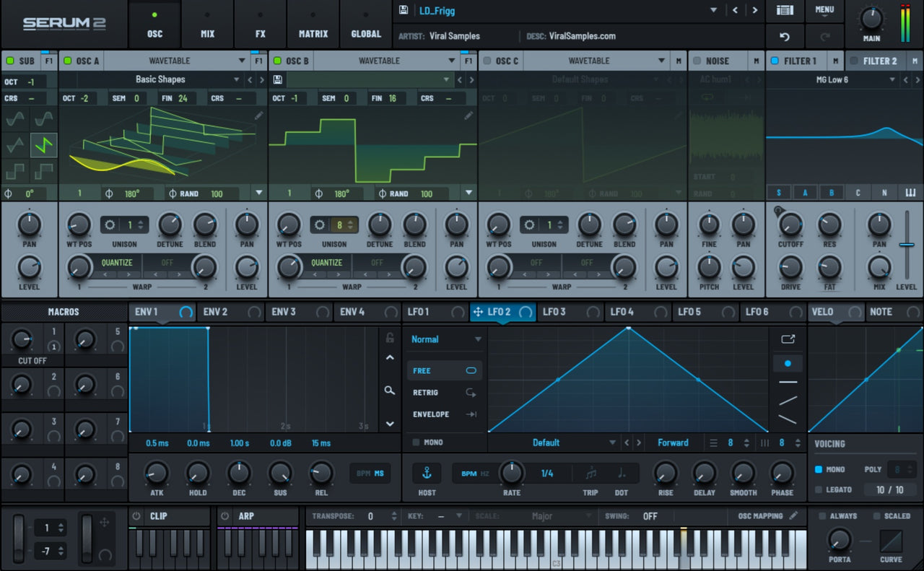Go to the previous preset
This screenshot has height=571, width=924.
click(735, 10)
